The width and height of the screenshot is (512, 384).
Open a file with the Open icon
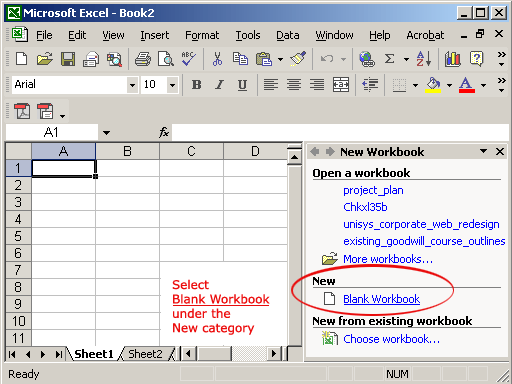45,59
